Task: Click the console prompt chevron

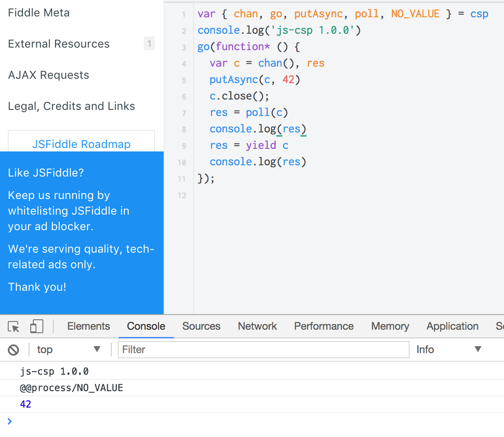Action: point(10,421)
